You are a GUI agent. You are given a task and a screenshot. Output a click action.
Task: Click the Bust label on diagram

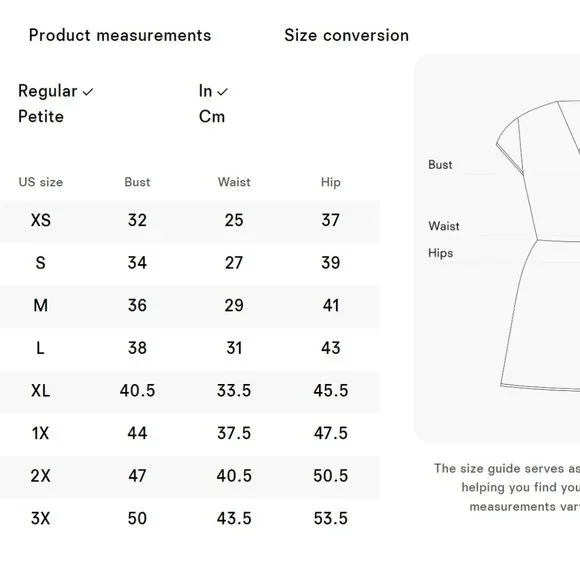(x=440, y=165)
